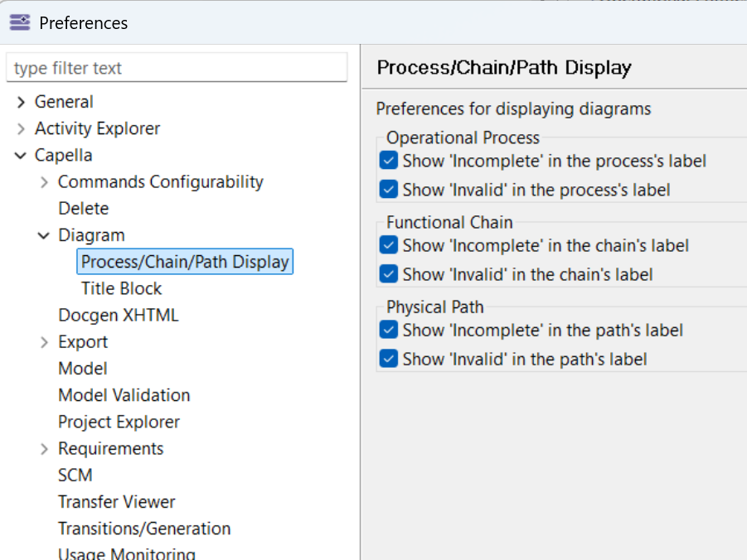The width and height of the screenshot is (747, 560).
Task: Open Transfer Viewer preferences
Action: pyautogui.click(x=117, y=502)
